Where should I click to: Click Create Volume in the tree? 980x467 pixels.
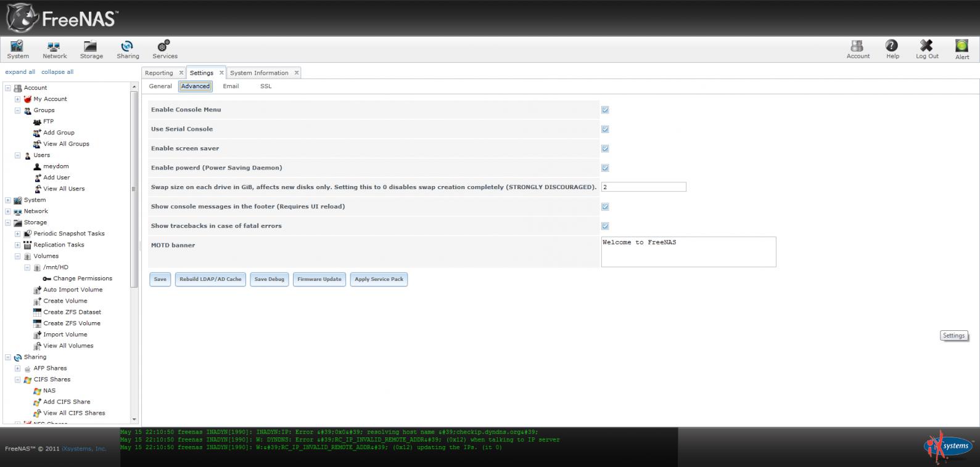[x=65, y=301]
